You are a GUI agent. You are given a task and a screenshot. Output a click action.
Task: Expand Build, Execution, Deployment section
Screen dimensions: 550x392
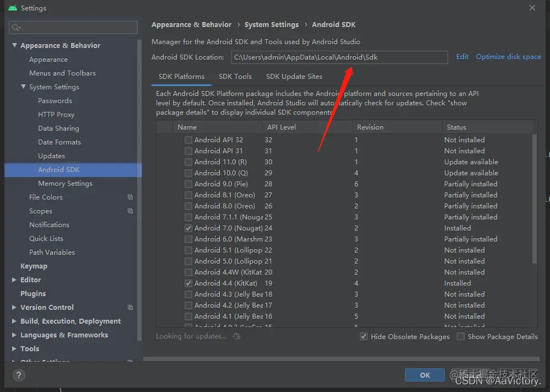click(x=14, y=321)
